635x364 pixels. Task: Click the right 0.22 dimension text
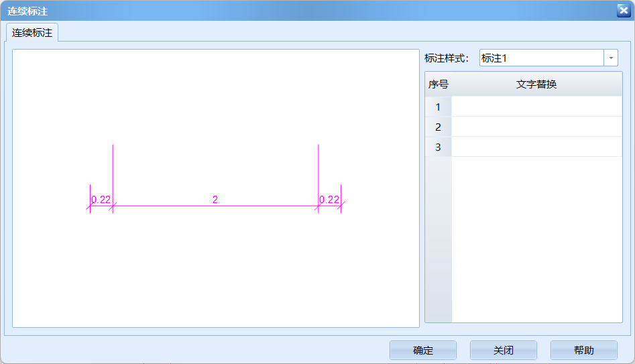click(329, 199)
